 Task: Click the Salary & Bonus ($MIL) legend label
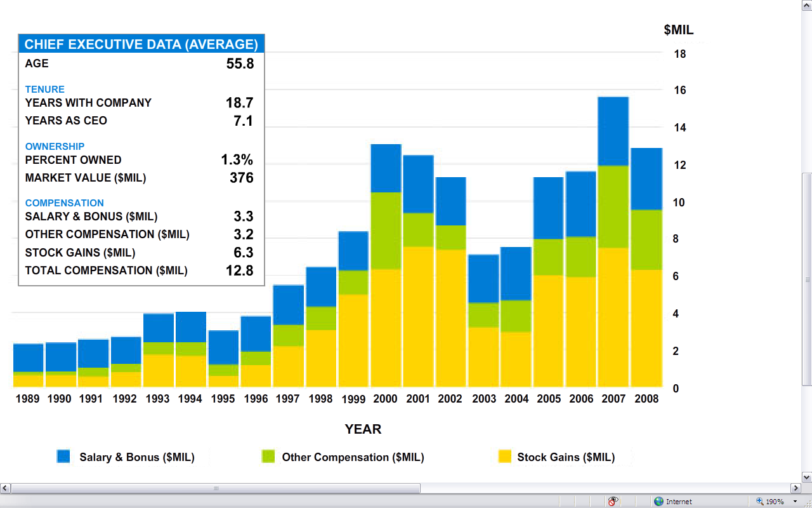click(136, 457)
